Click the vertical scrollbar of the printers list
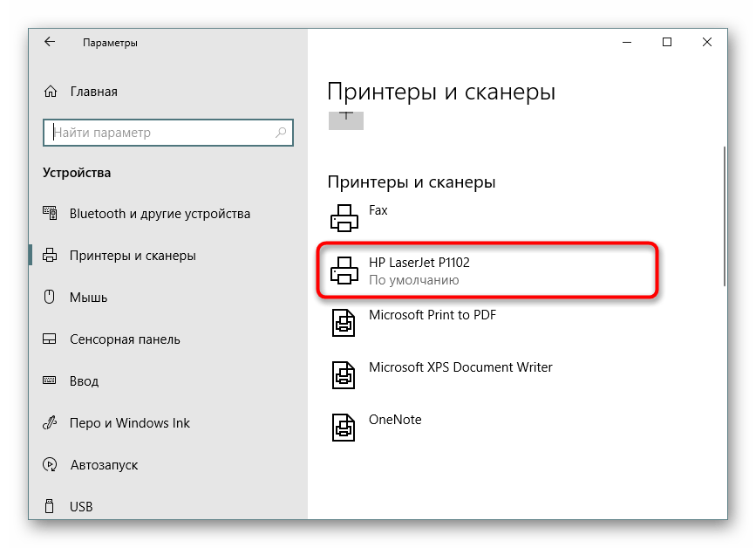 (x=724, y=214)
